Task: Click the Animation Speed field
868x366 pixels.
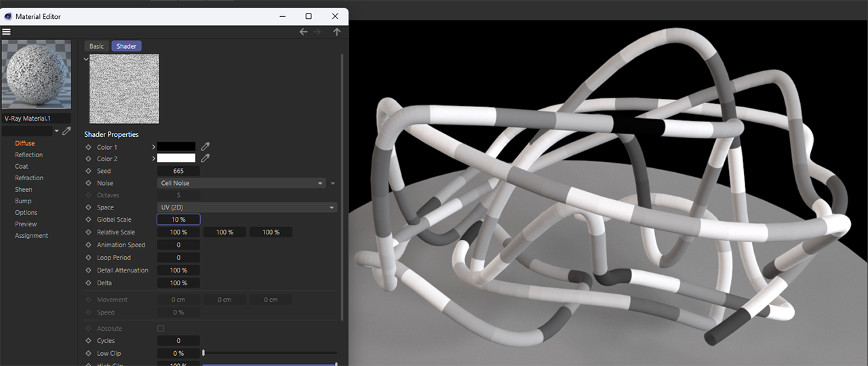Action: click(178, 245)
